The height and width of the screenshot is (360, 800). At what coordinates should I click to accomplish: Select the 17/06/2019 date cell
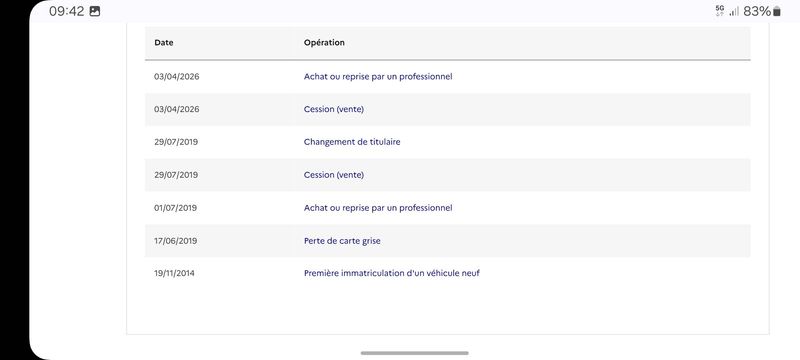176,241
